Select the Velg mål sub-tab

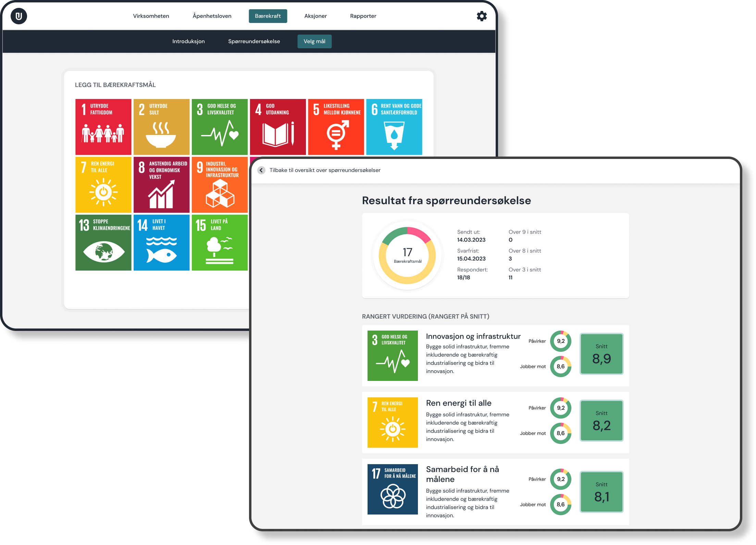point(314,41)
